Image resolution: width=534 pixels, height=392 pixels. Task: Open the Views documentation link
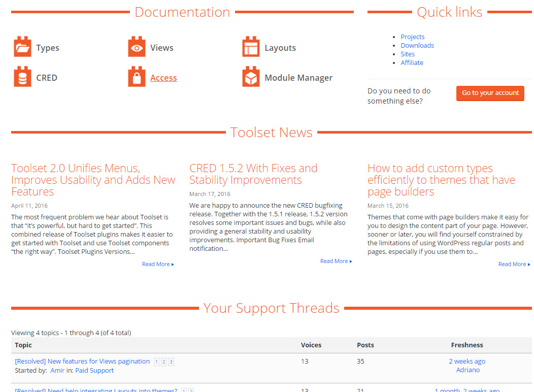click(x=162, y=48)
